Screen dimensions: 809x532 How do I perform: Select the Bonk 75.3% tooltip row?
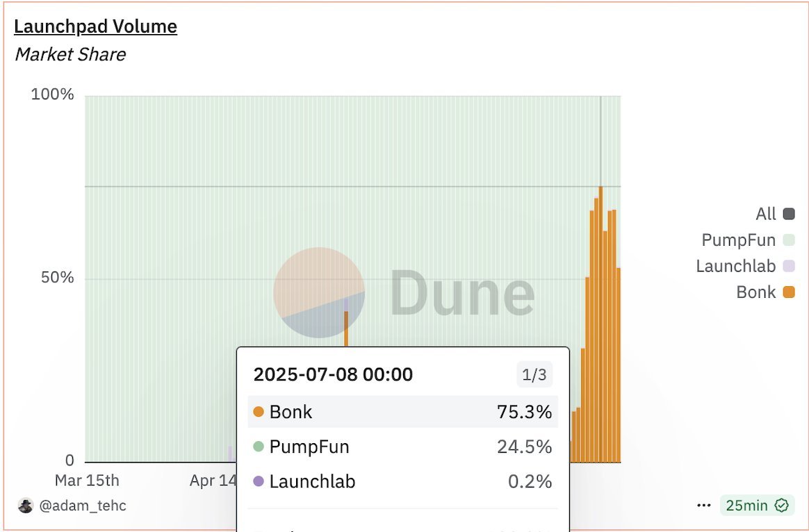[403, 412]
